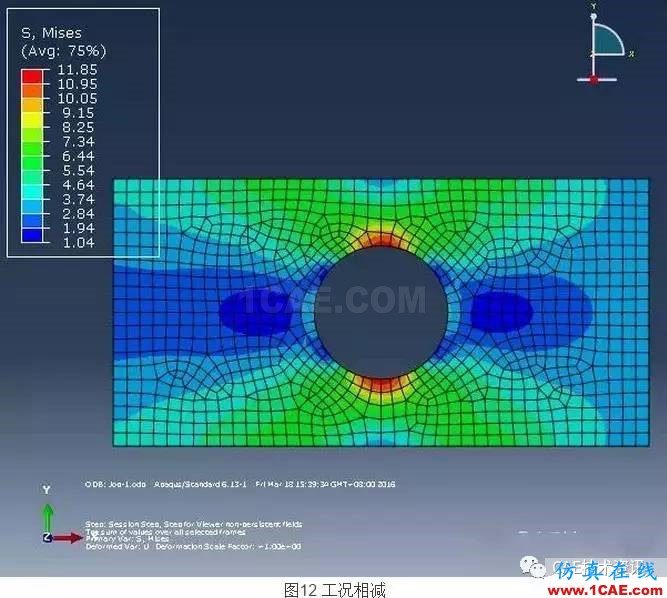
Task: Click the dark blue low-stress zone right of hole
Action: pos(501,311)
